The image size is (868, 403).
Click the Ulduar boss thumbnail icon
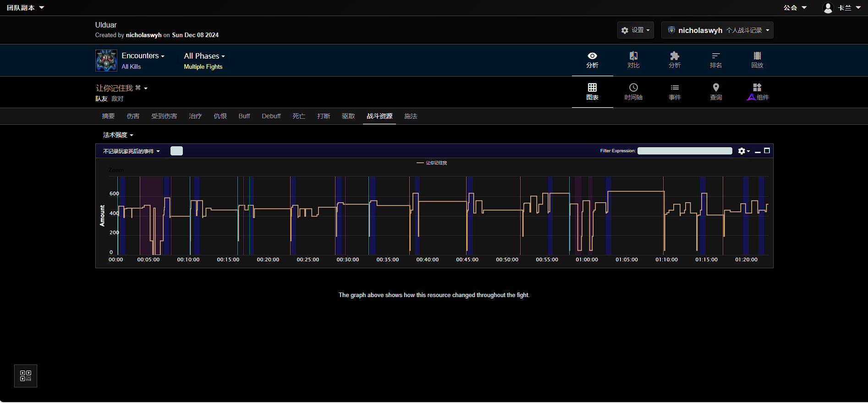(x=106, y=61)
